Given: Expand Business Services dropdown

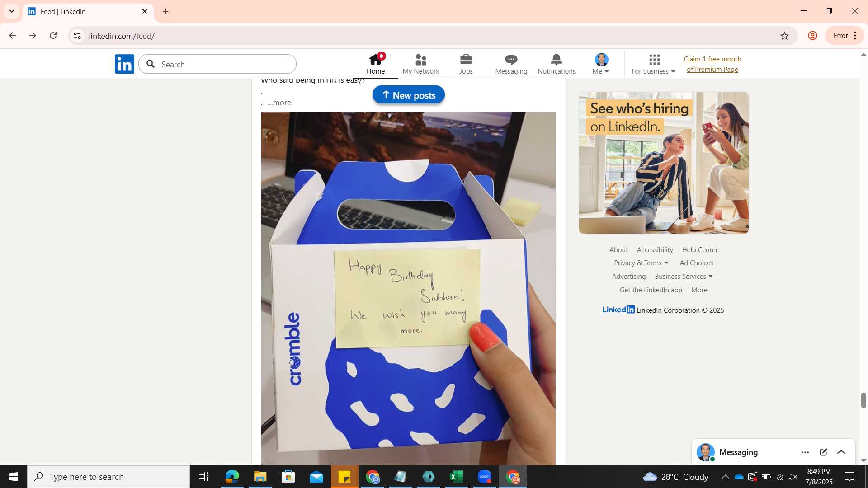Looking at the screenshot, I should (684, 277).
